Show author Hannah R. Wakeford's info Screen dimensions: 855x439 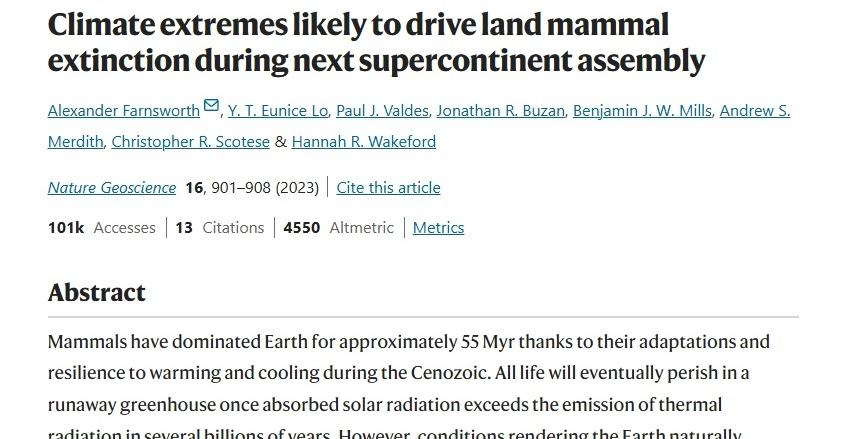pos(363,142)
